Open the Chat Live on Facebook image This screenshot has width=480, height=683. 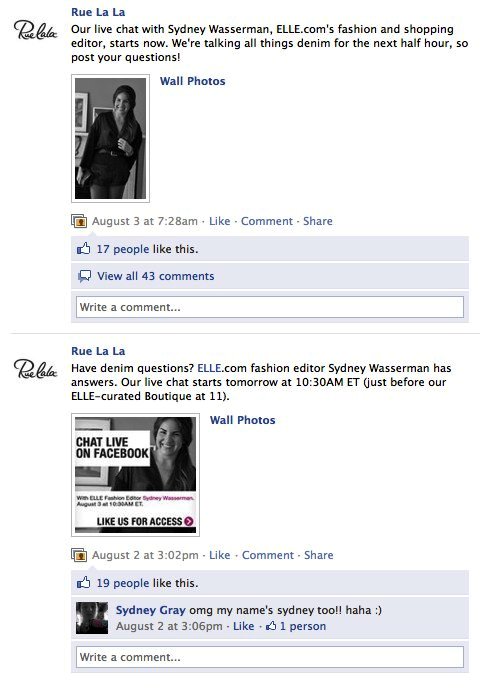[x=135, y=475]
